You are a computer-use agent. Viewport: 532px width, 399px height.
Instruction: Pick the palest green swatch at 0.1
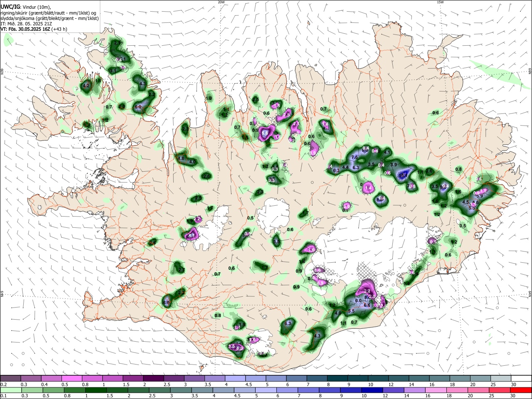click(x=11, y=390)
